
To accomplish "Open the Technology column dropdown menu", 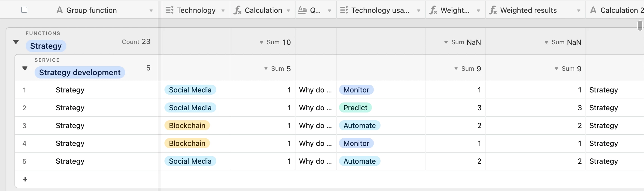I will point(223,11).
